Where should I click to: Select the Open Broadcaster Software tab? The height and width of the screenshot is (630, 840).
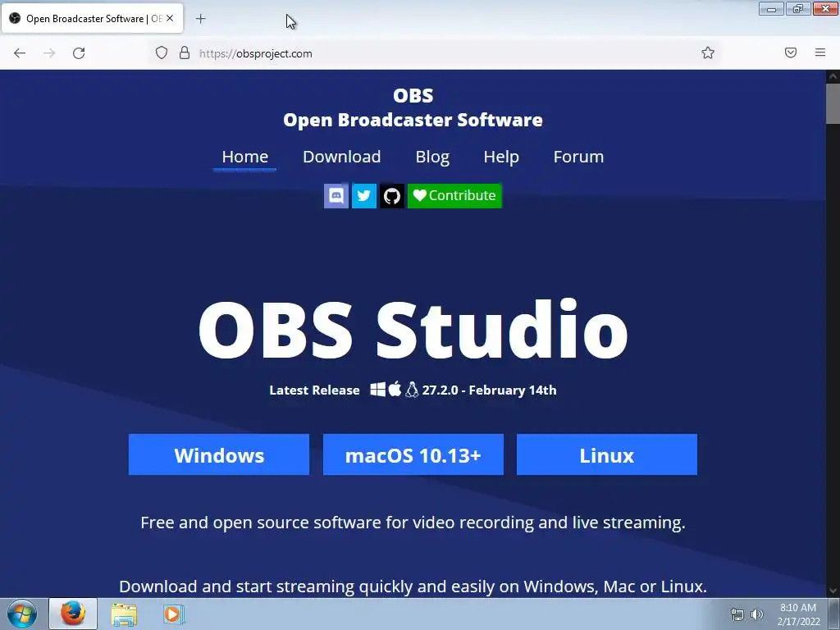(x=92, y=18)
